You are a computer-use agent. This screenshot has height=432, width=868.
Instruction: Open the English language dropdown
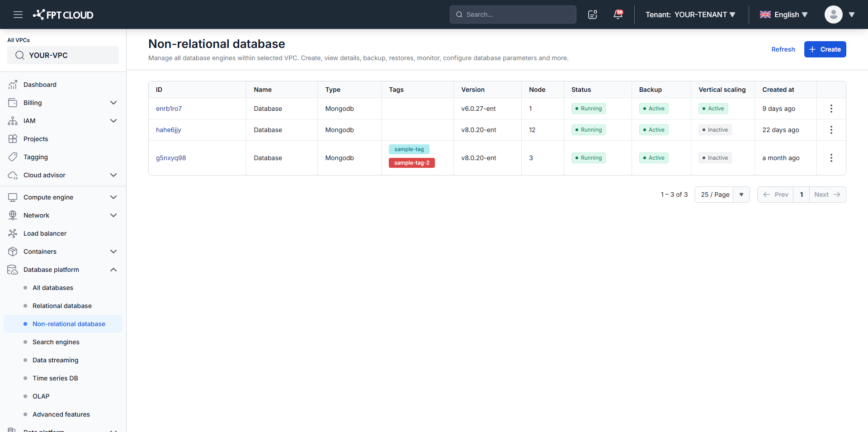click(x=784, y=14)
